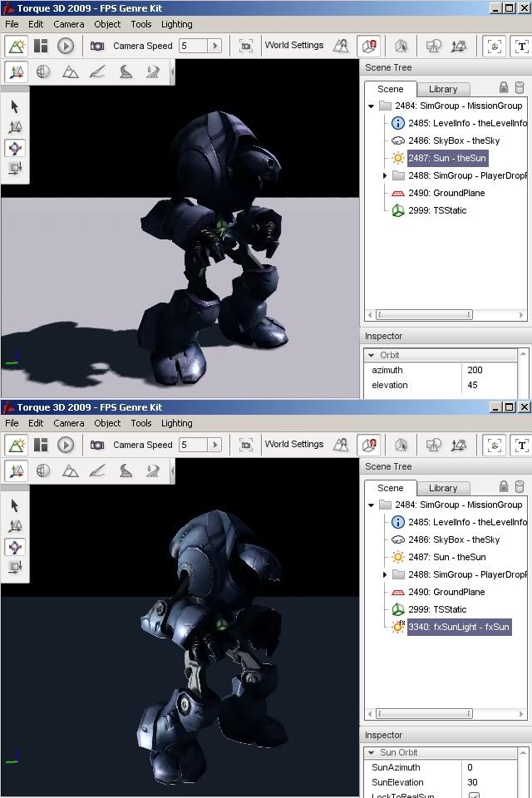This screenshot has height=798, width=532.
Task: Select the fxSunLight - fxSun tree item
Action: click(x=458, y=627)
